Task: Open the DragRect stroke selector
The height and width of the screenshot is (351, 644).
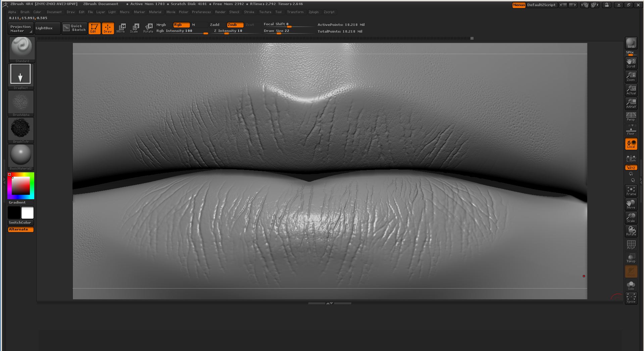Action: pos(20,76)
